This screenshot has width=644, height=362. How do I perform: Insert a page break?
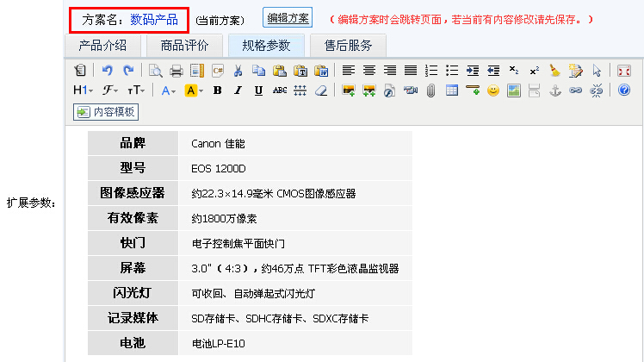pos(535,90)
